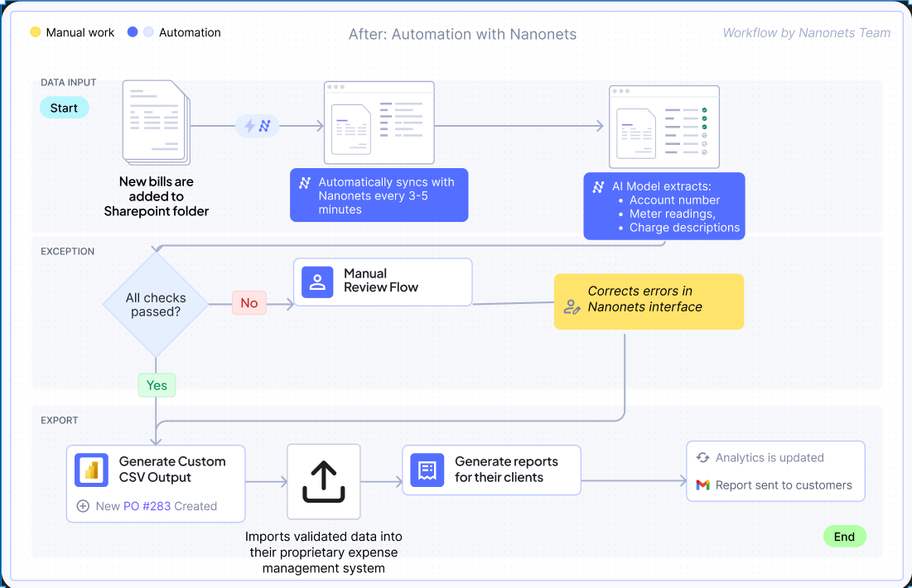Open the extracted fields checklist window thumbnail
Image resolution: width=912 pixels, height=588 pixels.
coord(664,127)
